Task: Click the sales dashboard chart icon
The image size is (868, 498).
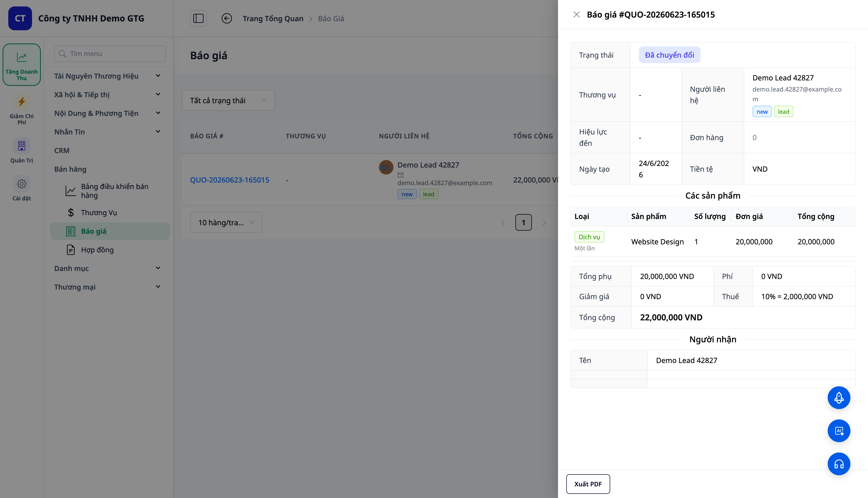Action: pos(71,191)
